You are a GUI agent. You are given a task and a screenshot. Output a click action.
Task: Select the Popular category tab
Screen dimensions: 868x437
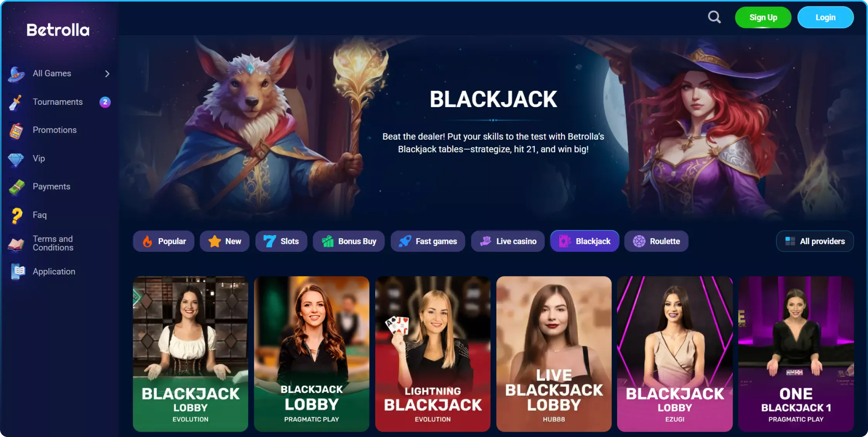[x=163, y=241]
